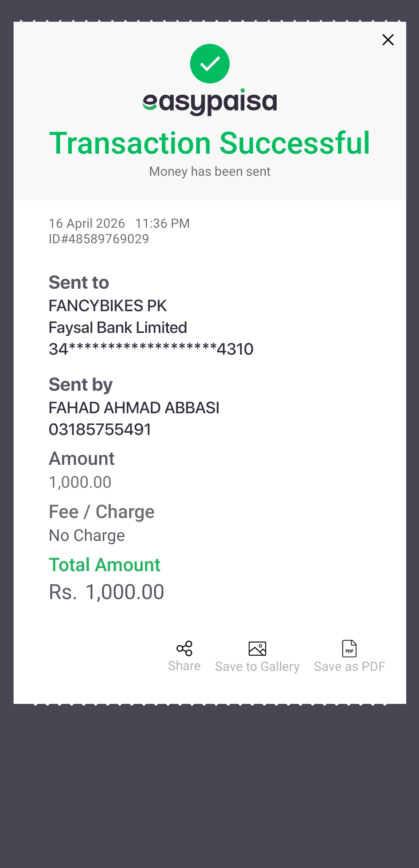
Task: Tap the 16 April 2026 date text
Action: point(87,223)
